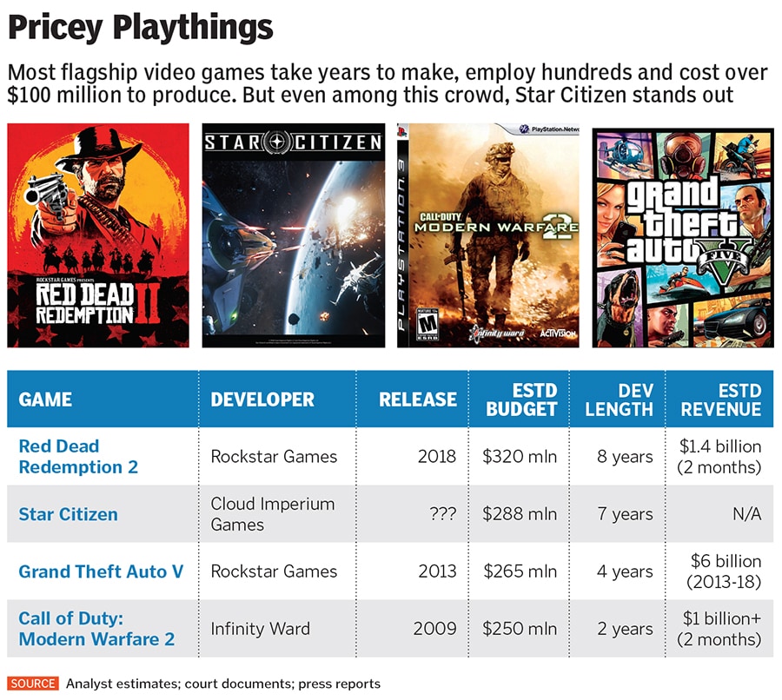
Task: Click Call of Duty: Modern Warfare 2 title
Action: point(96,629)
